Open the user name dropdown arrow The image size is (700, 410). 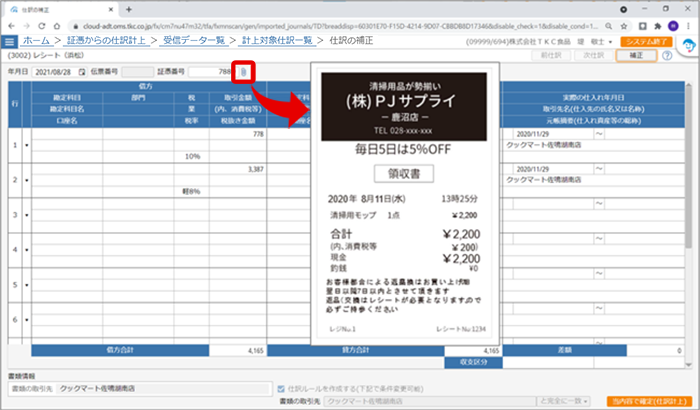coord(610,42)
